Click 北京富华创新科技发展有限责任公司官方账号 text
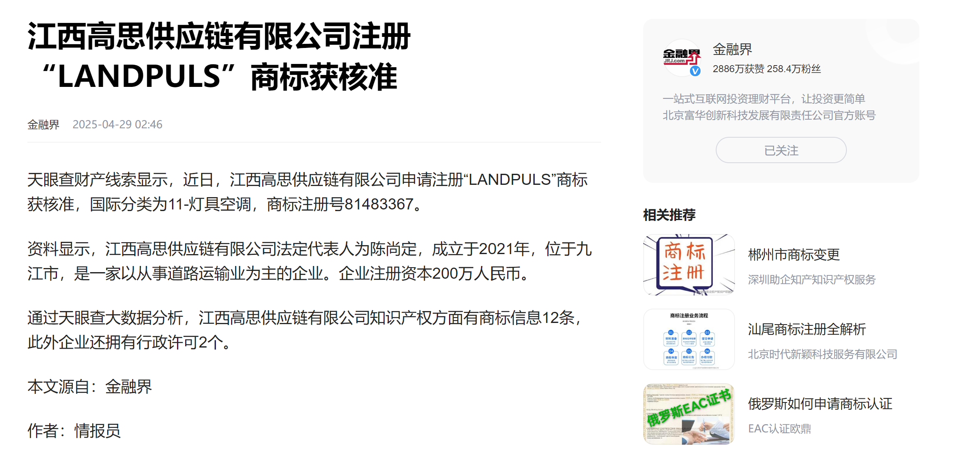This screenshot has width=980, height=450. 769,116
